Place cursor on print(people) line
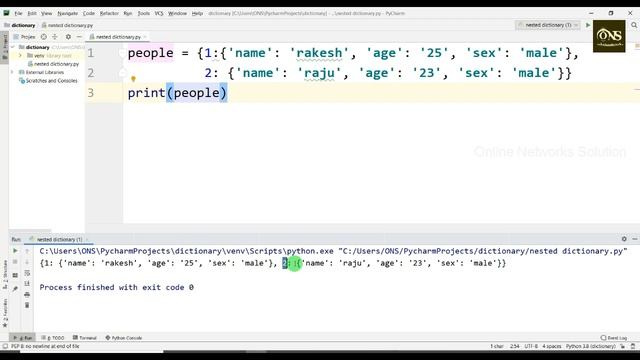 [x=177, y=93]
